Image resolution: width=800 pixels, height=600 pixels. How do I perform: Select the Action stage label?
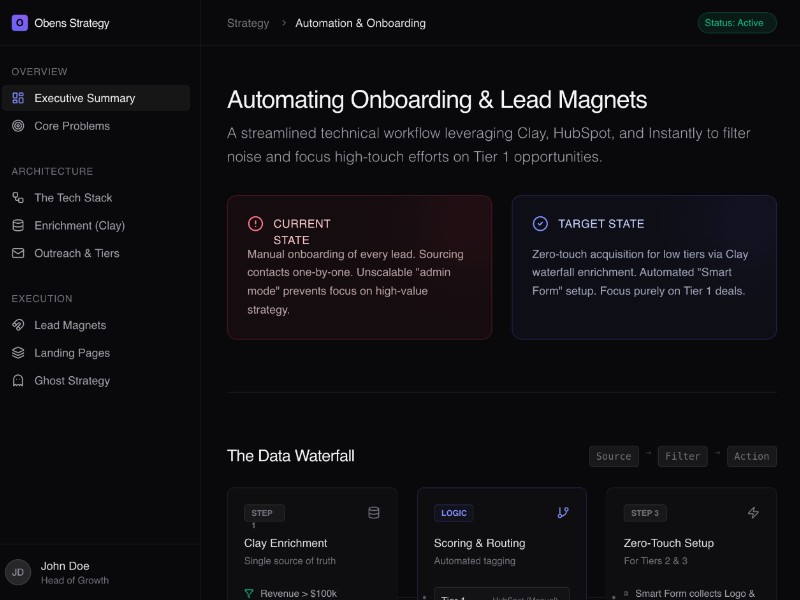pyautogui.click(x=752, y=456)
